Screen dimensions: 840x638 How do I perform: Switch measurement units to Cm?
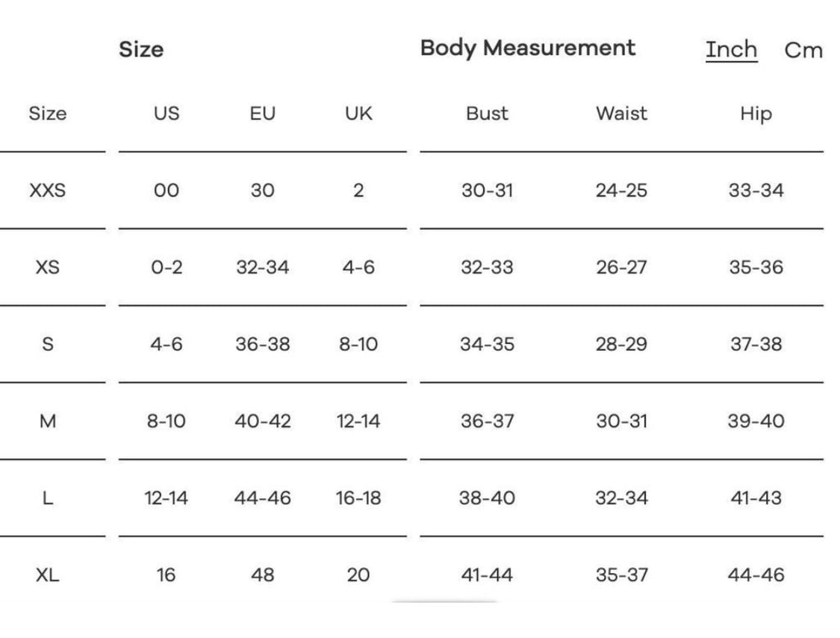803,50
